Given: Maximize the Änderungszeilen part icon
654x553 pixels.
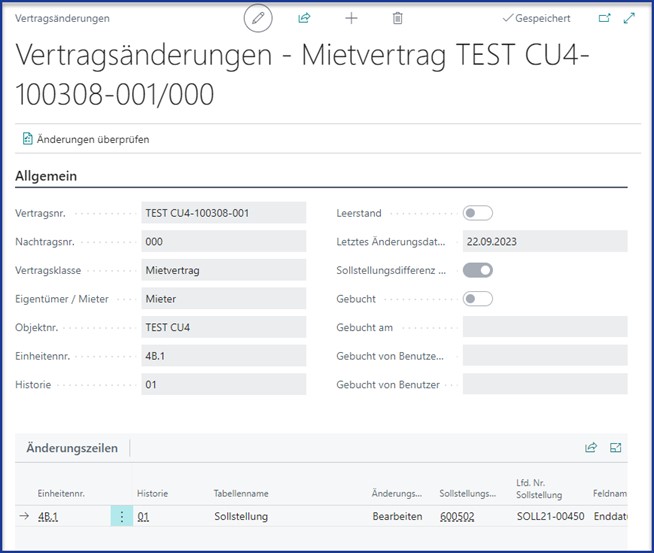Looking at the screenshot, I should pyautogui.click(x=616, y=447).
